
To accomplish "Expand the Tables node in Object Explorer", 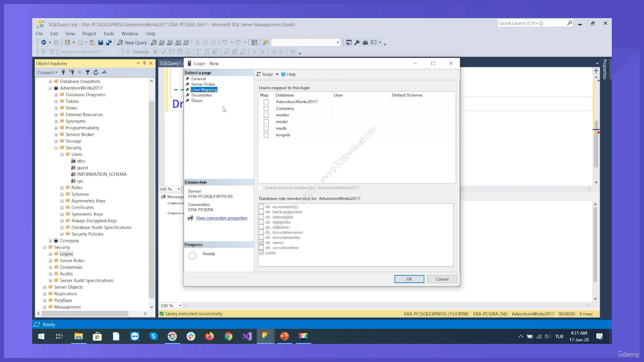I will pos(56,102).
